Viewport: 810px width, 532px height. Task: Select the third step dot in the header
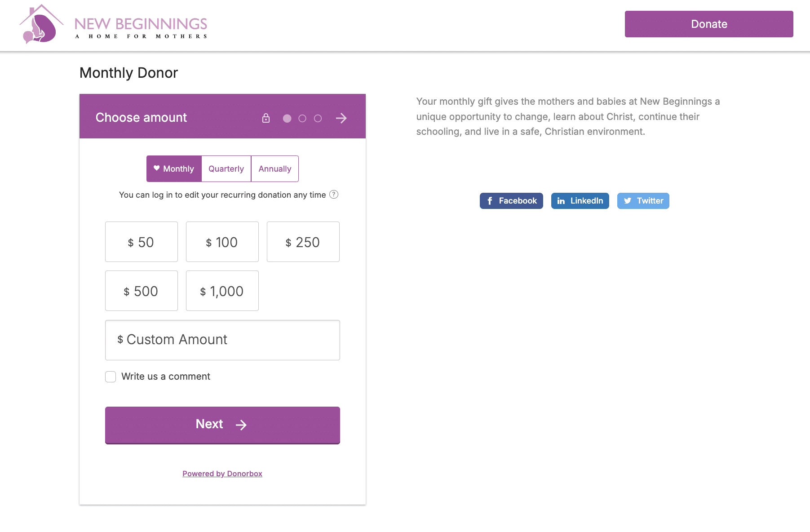pos(318,118)
